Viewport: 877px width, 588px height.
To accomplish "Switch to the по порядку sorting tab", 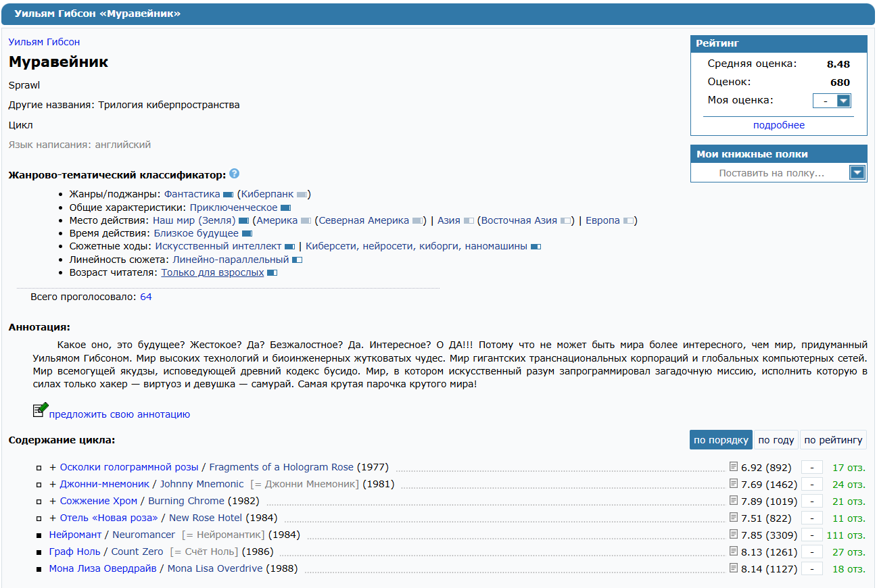I will tap(721, 440).
